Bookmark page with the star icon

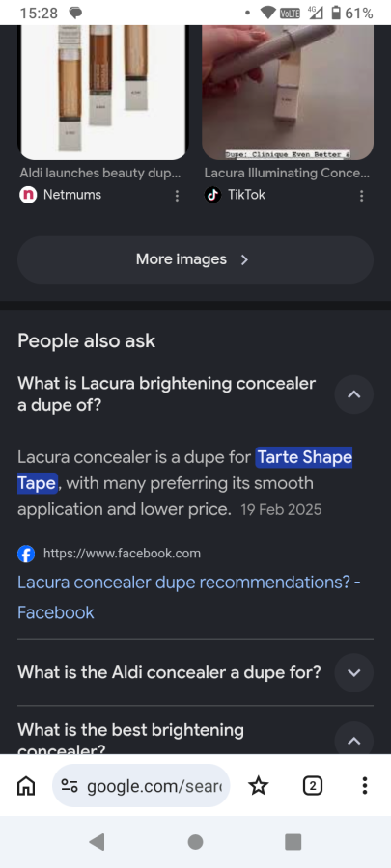tap(258, 785)
